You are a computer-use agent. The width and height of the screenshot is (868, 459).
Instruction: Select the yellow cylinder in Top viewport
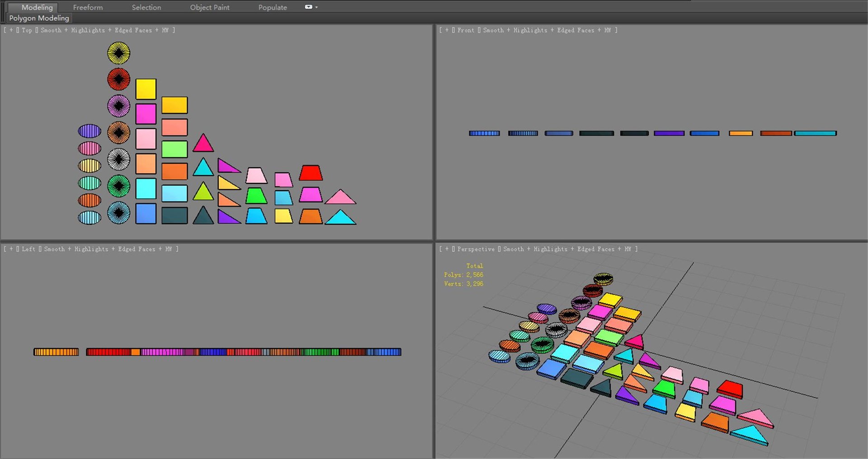pyautogui.click(x=119, y=53)
